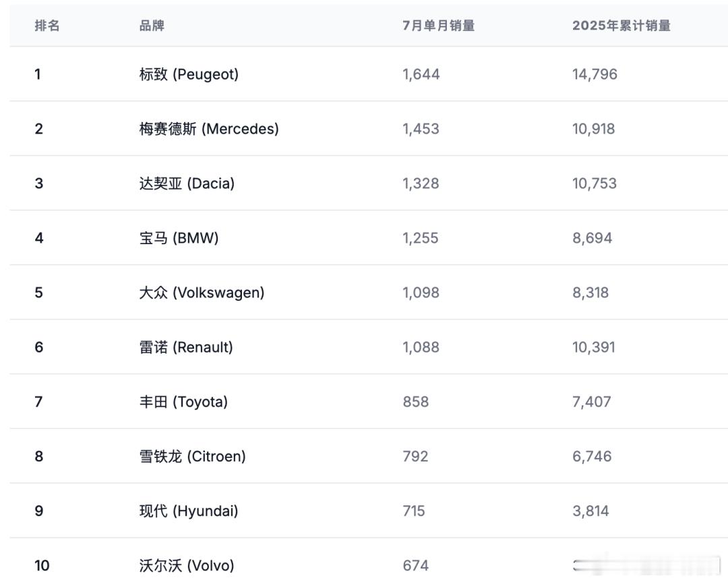Screen dimensions: 728x582
Task: Select the 丰田 (Toyota) brand cell
Action: [183, 401]
